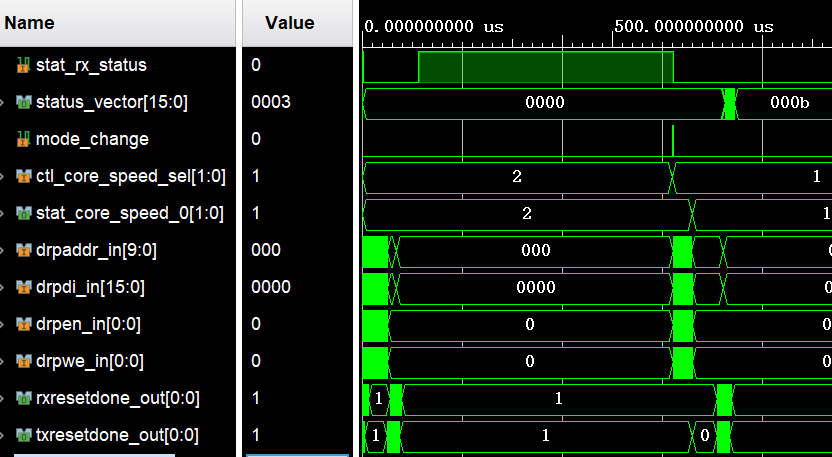
Task: Click the ctl_core_speed_sel waveform segment showing 2
Action: 517,177
